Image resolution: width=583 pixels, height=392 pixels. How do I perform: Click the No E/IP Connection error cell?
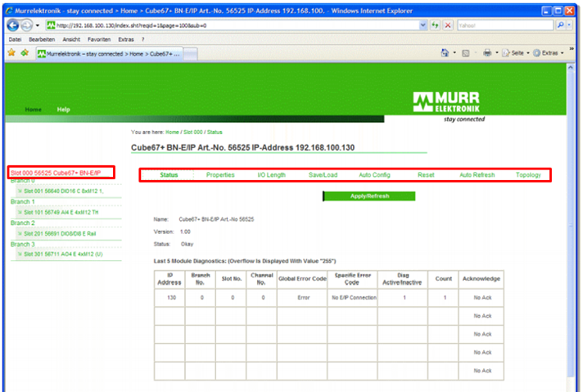point(354,298)
